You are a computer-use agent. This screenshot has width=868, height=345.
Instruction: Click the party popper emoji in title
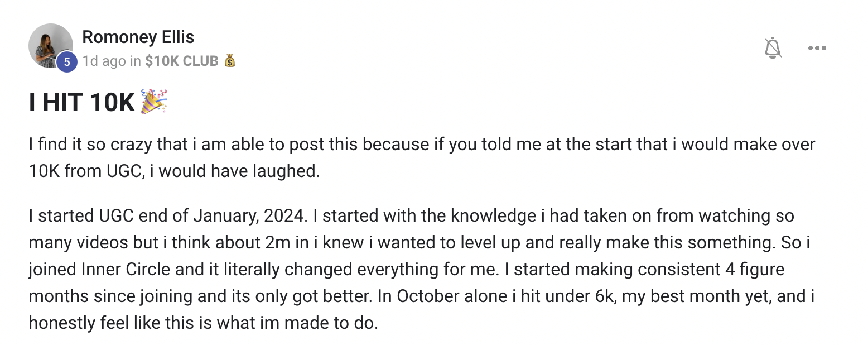(154, 102)
